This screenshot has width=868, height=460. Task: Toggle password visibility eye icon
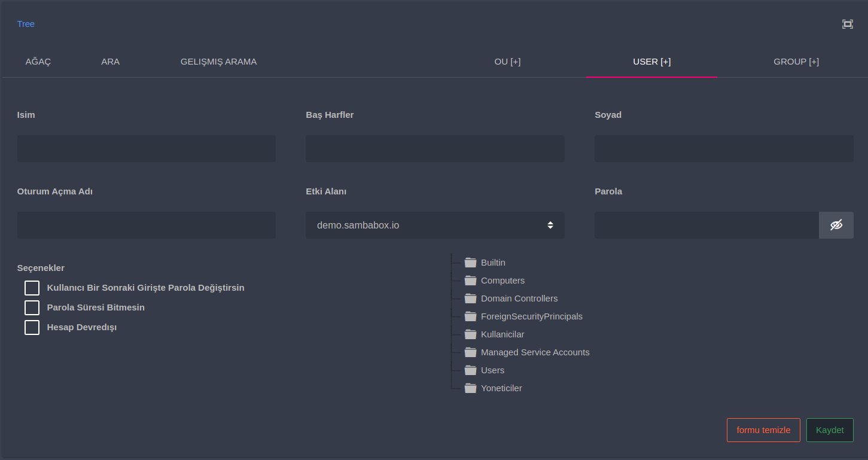(836, 225)
